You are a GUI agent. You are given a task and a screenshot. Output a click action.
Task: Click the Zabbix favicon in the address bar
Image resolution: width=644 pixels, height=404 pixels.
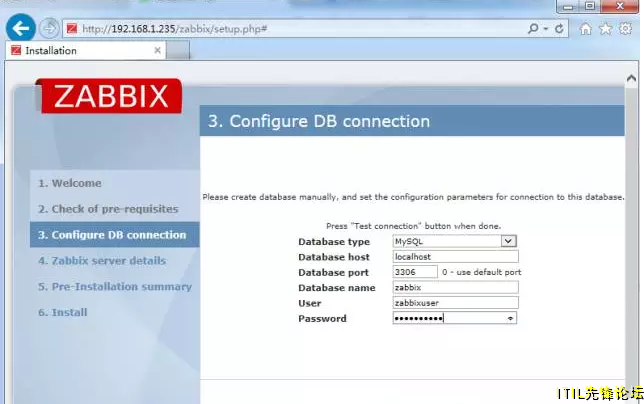[x=72, y=29]
